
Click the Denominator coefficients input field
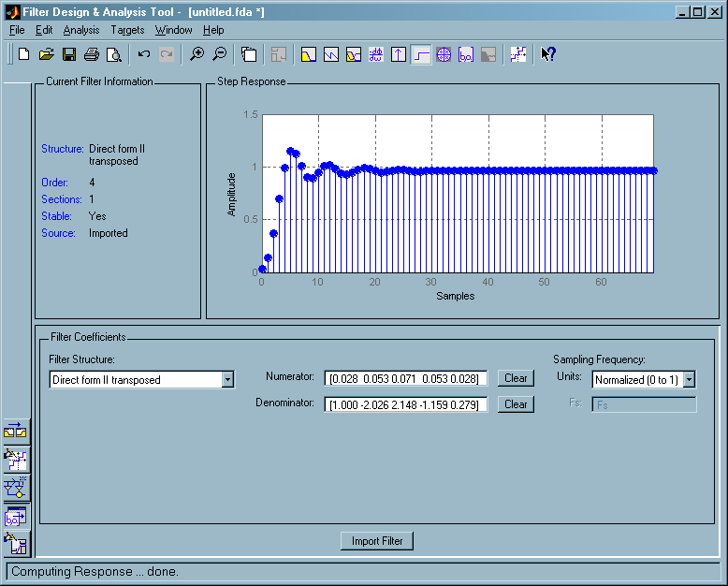[x=405, y=404]
